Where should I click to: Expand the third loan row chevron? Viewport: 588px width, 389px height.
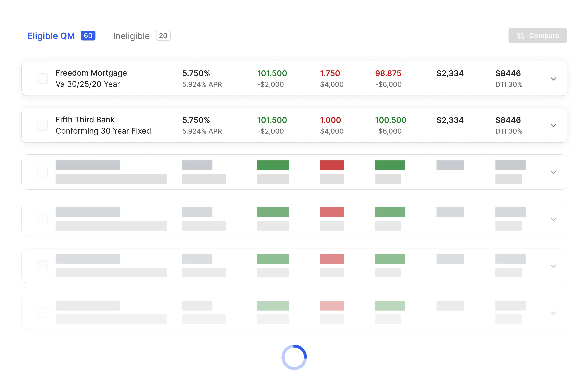tap(553, 172)
